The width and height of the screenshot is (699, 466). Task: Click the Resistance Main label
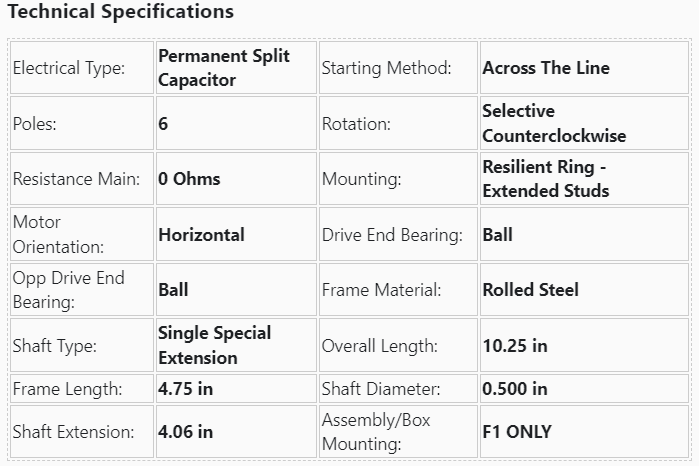pyautogui.click(x=76, y=180)
